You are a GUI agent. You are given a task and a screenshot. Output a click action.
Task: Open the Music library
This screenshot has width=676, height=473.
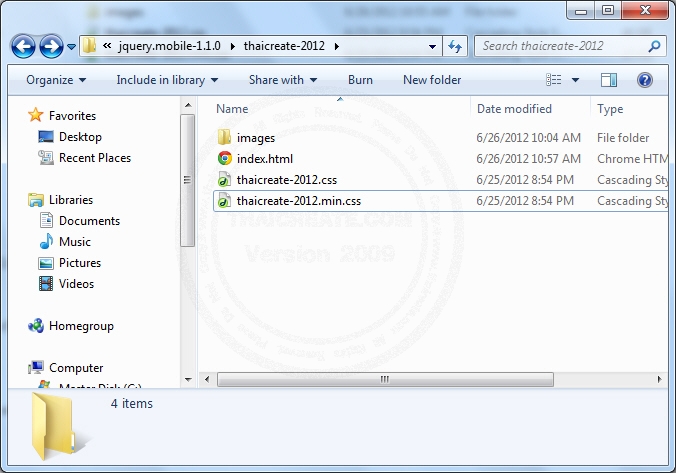(x=75, y=242)
